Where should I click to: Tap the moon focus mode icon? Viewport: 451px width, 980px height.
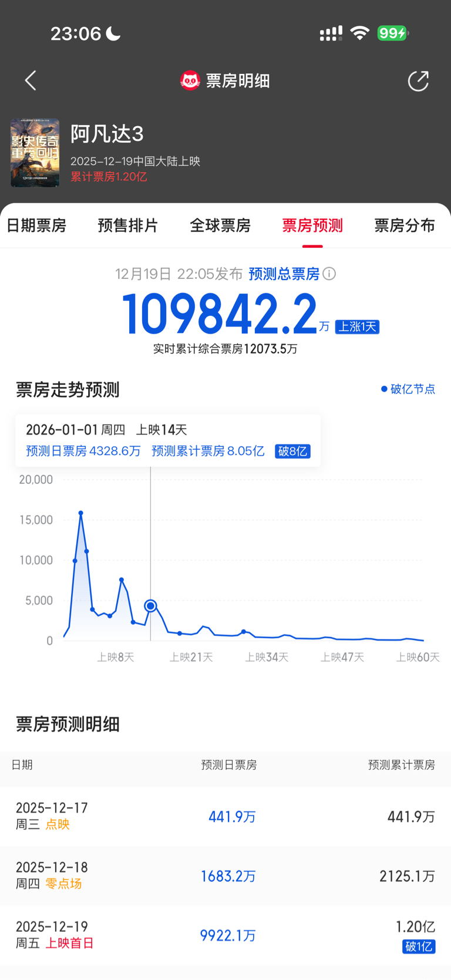113,33
